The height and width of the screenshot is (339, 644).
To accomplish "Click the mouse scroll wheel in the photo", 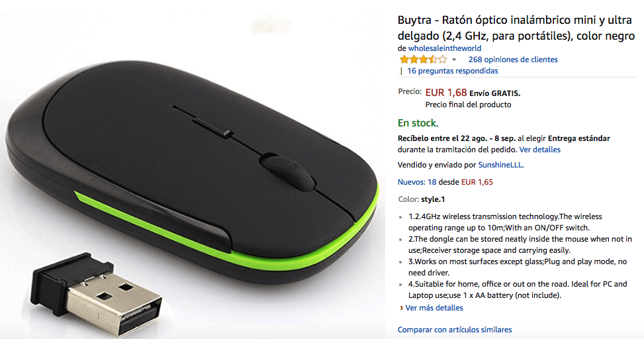I will [x=287, y=171].
